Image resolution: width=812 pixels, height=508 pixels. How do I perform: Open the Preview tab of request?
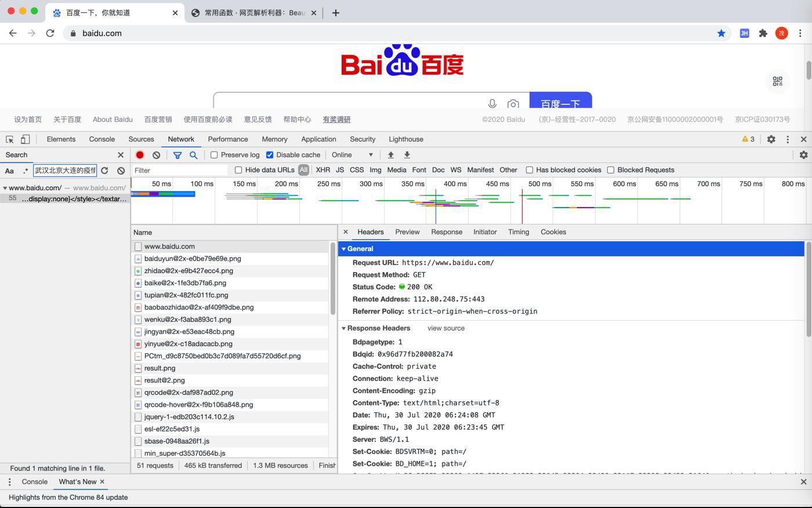click(x=407, y=232)
